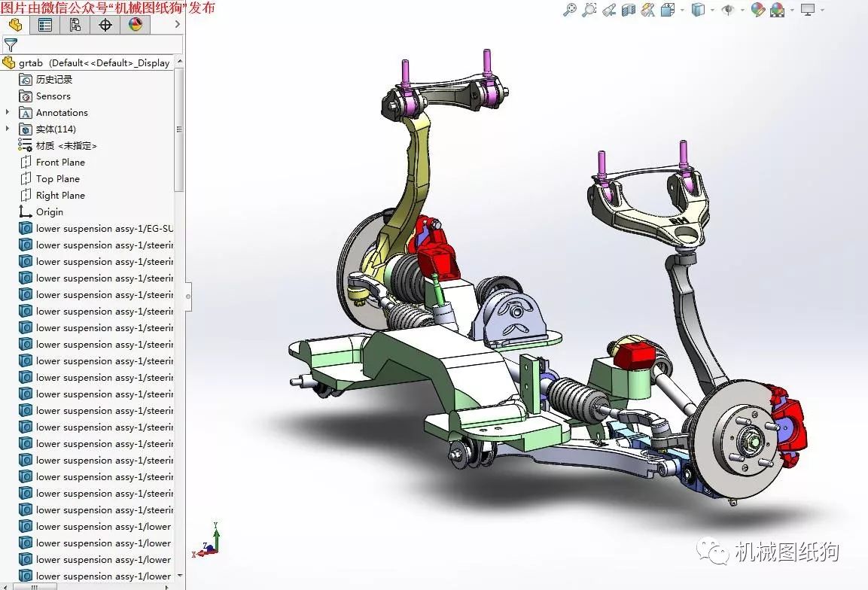Toggle the Section View tool
Screen dimensions: 868x590
pyautogui.click(x=629, y=10)
